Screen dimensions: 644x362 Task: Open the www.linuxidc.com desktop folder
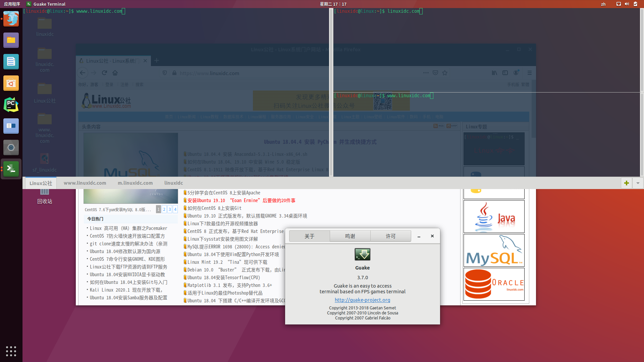tap(45, 128)
